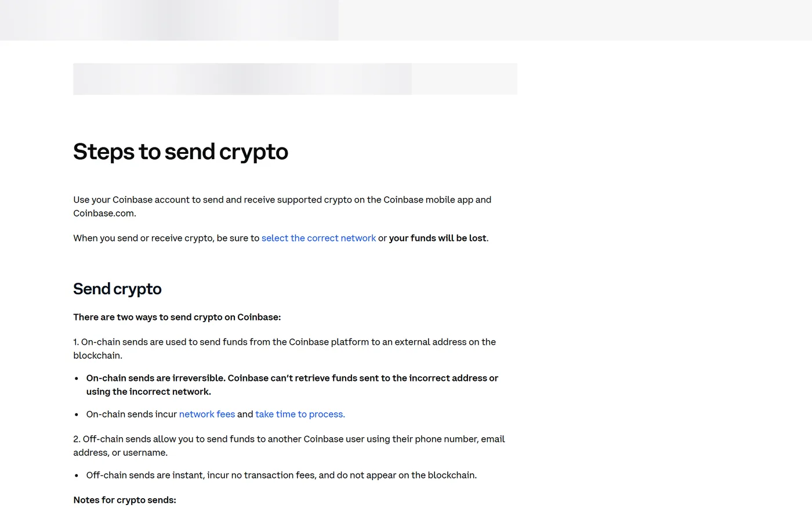The height and width of the screenshot is (508, 812).
Task: Click the "Use your Coinbase account" intro paragraph
Action: [282, 206]
